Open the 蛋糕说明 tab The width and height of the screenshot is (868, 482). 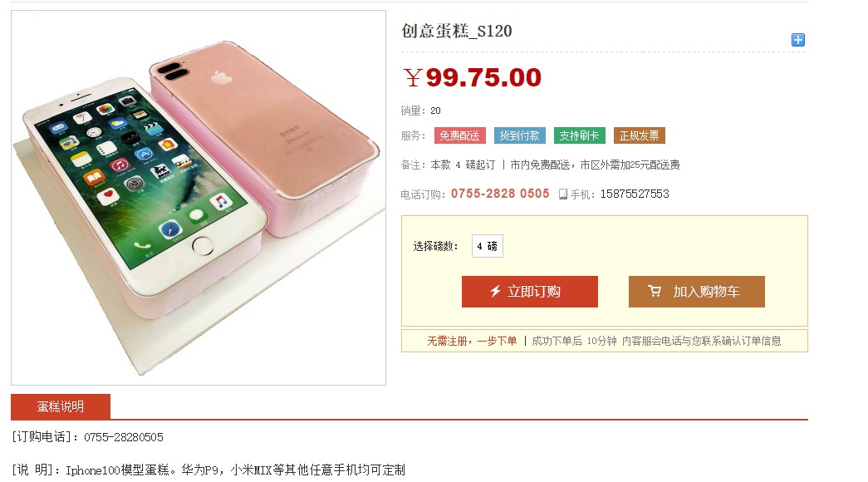click(x=60, y=406)
